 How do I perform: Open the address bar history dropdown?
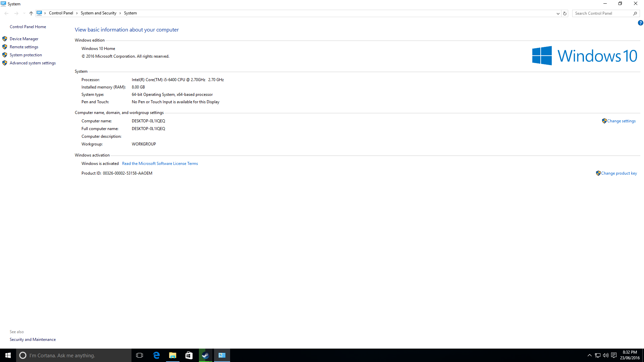tap(558, 13)
